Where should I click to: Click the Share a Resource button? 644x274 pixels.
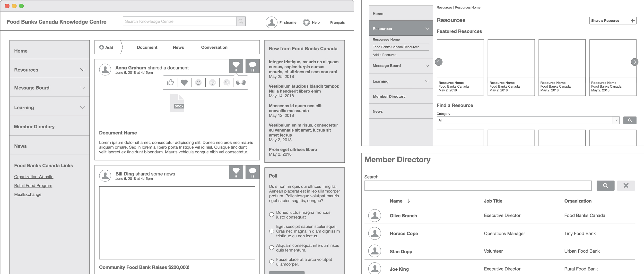(x=612, y=21)
